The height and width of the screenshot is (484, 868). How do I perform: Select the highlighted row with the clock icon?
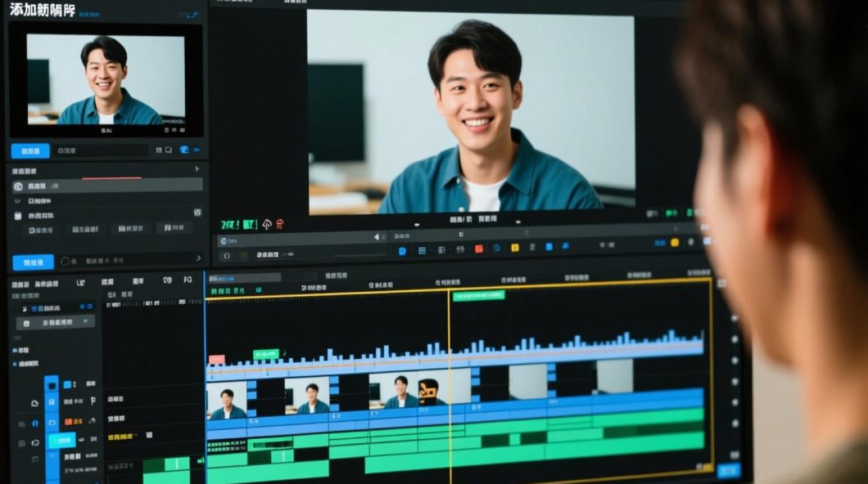[107, 186]
